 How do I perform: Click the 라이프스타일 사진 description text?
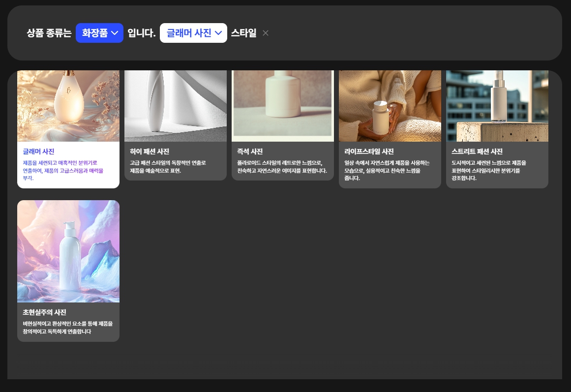387,171
